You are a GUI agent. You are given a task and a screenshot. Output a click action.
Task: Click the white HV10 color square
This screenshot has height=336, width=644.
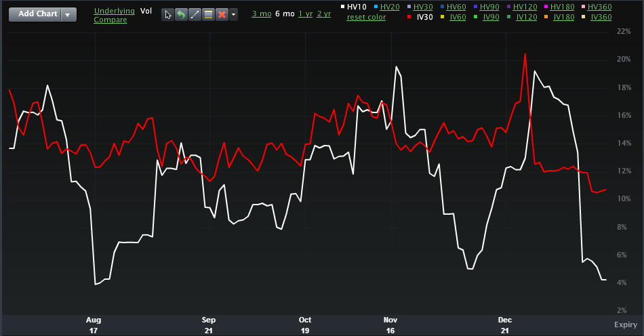click(342, 7)
